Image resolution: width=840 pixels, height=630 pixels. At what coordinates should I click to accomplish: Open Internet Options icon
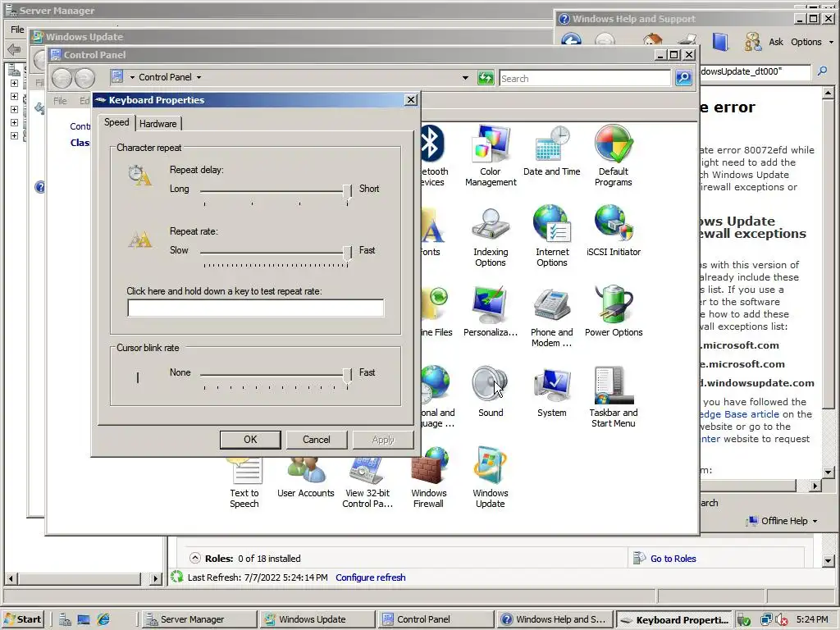(552, 235)
